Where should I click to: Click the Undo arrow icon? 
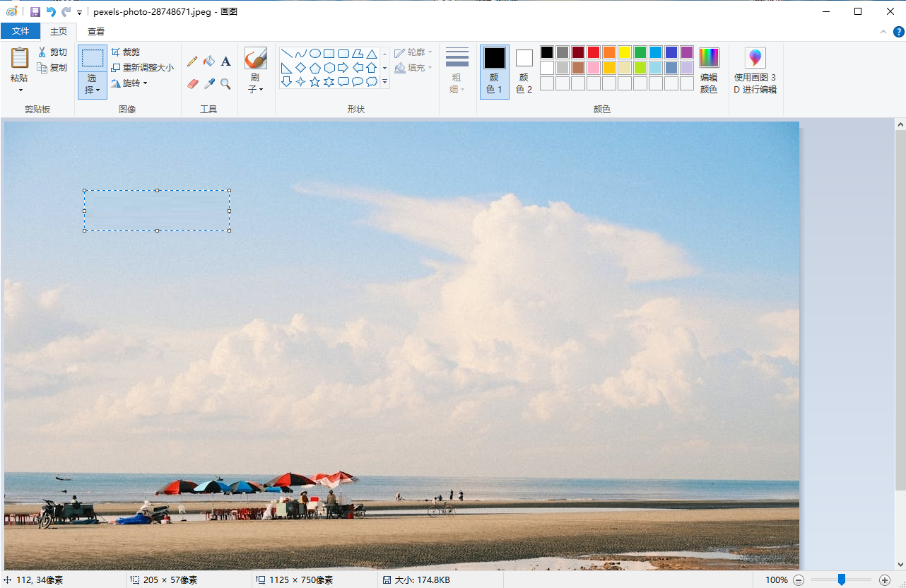pyautogui.click(x=51, y=11)
